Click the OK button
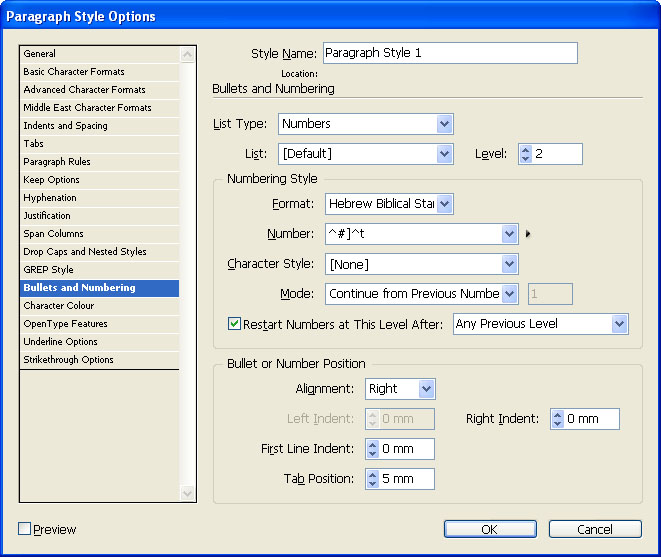The width and height of the screenshot is (661, 557). coord(489,529)
